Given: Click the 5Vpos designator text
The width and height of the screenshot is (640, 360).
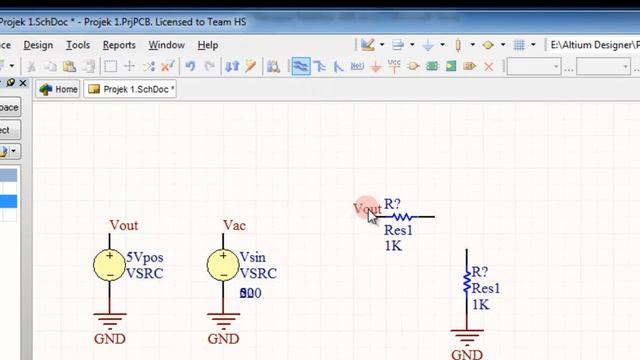Looking at the screenshot, I should coord(144,258).
